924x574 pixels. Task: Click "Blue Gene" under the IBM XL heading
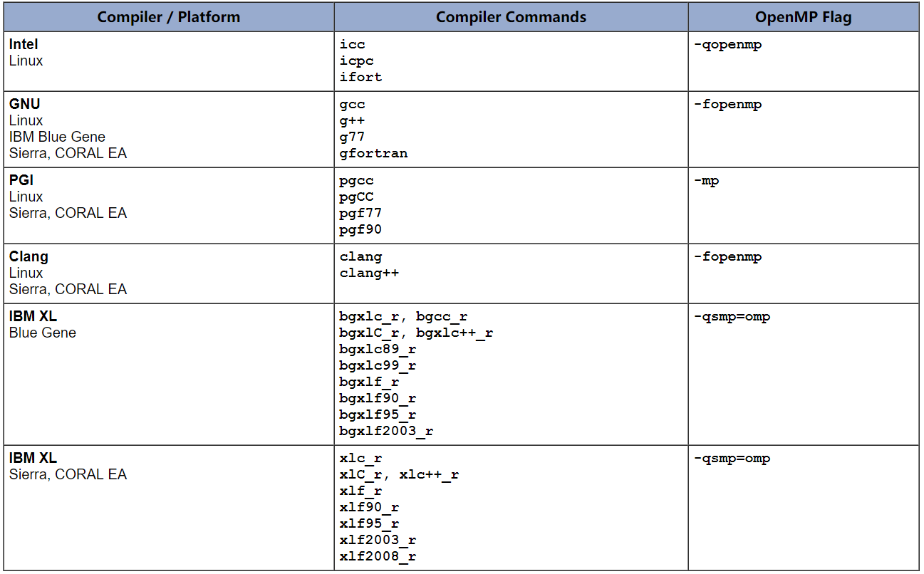[x=42, y=333]
